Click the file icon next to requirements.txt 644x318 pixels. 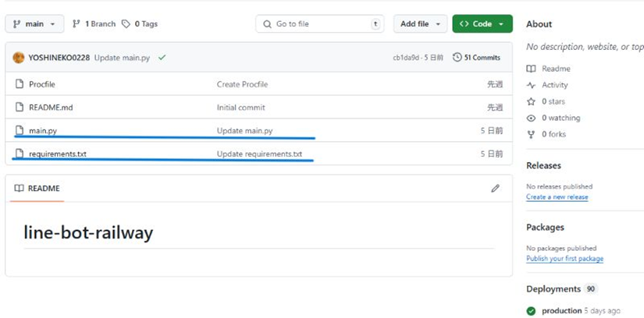click(x=20, y=154)
